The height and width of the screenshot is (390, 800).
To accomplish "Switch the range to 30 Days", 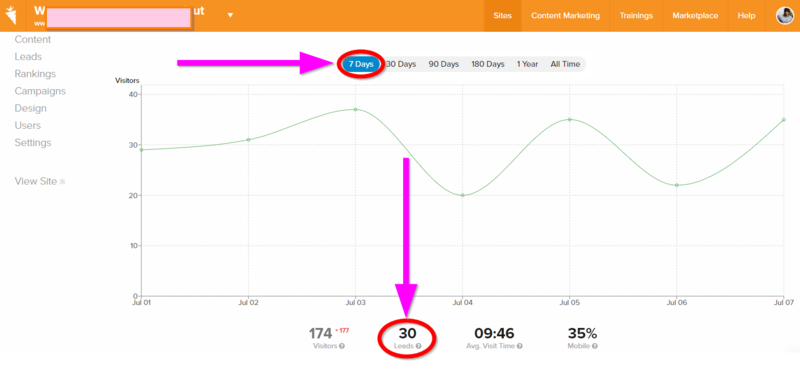I will click(x=401, y=64).
